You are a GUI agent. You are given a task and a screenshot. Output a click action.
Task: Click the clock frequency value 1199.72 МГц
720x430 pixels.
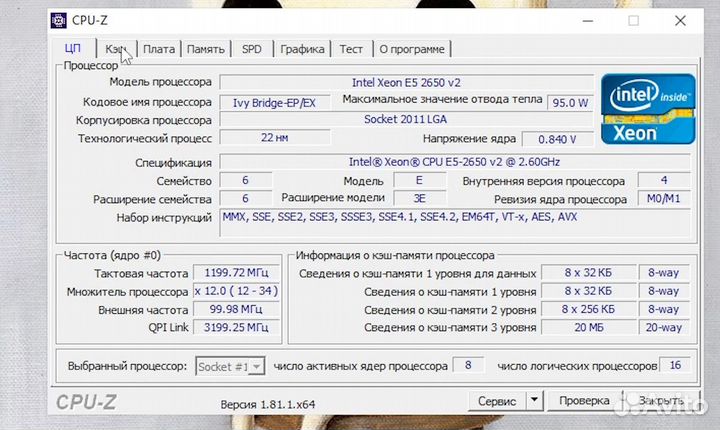coord(236,273)
